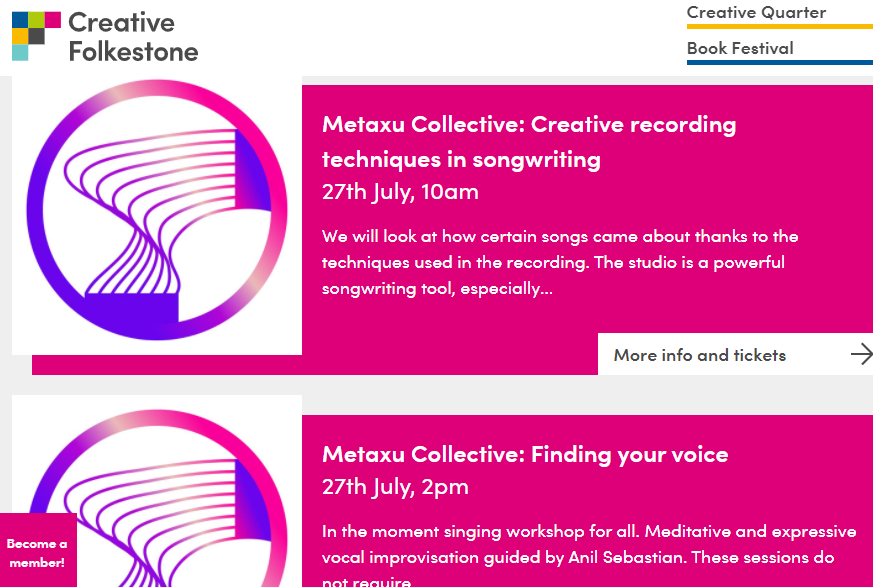Click the Metaxu circular logo of first event
The height and width of the screenshot is (587, 873).
tap(157, 210)
